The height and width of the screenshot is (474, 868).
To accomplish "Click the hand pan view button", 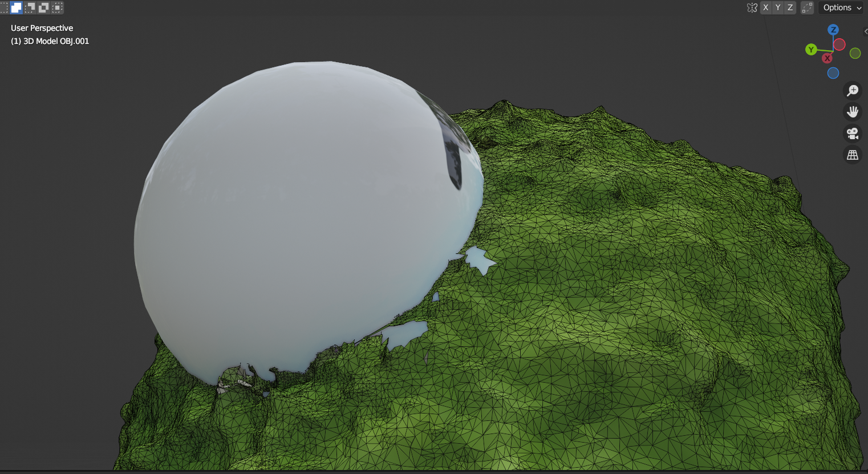I will (853, 112).
